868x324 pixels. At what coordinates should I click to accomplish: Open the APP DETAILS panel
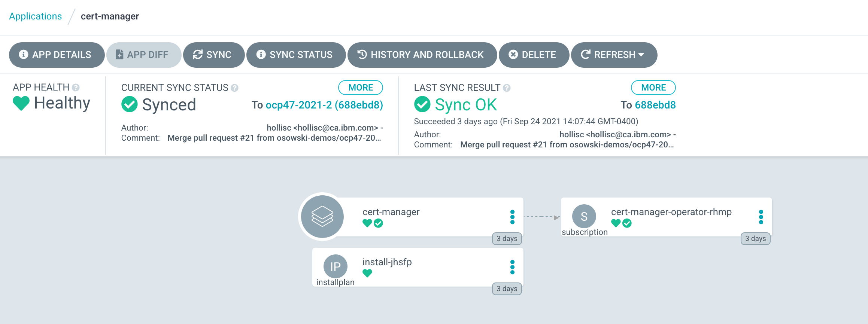[57, 55]
